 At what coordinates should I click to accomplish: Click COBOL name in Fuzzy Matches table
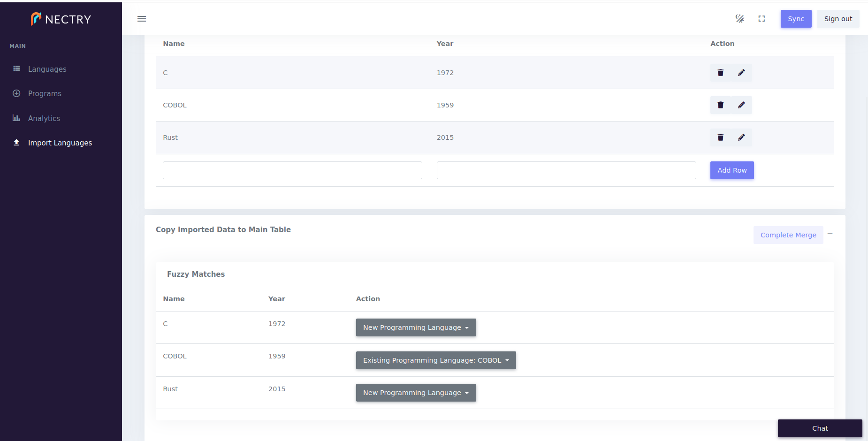coord(175,356)
